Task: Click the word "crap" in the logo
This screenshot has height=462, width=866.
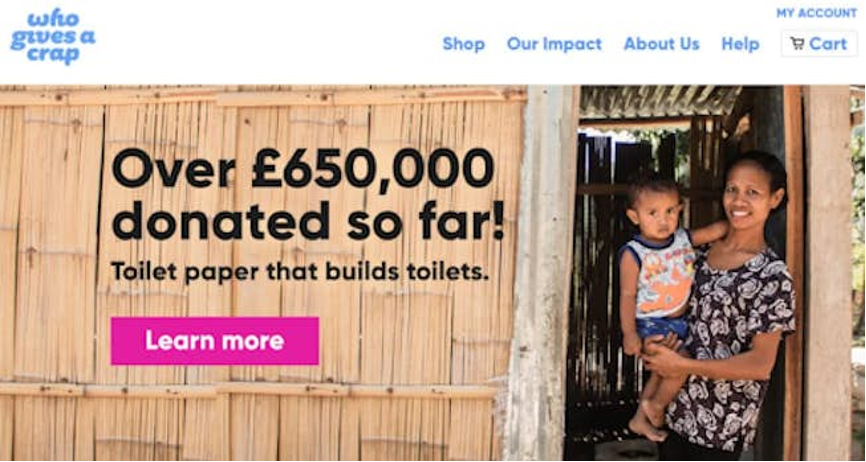Action: (x=53, y=56)
